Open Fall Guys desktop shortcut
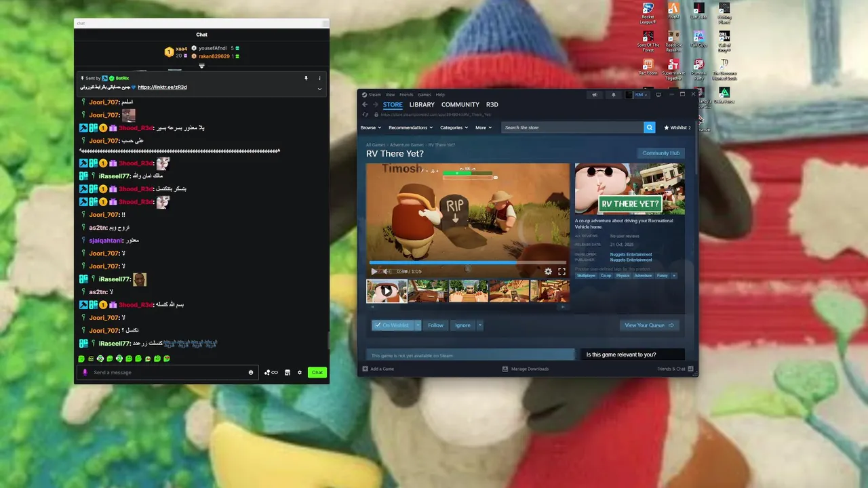This screenshot has height=488, width=868. click(698, 40)
